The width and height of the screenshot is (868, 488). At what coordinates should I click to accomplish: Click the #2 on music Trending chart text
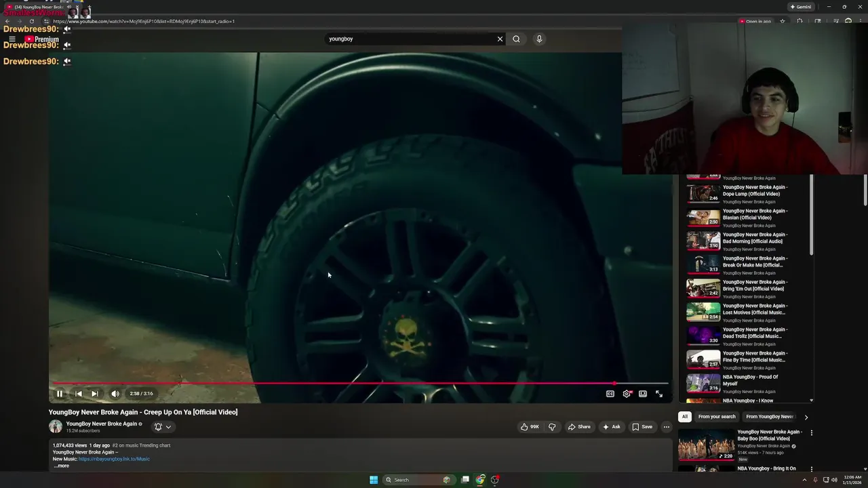[141, 445]
